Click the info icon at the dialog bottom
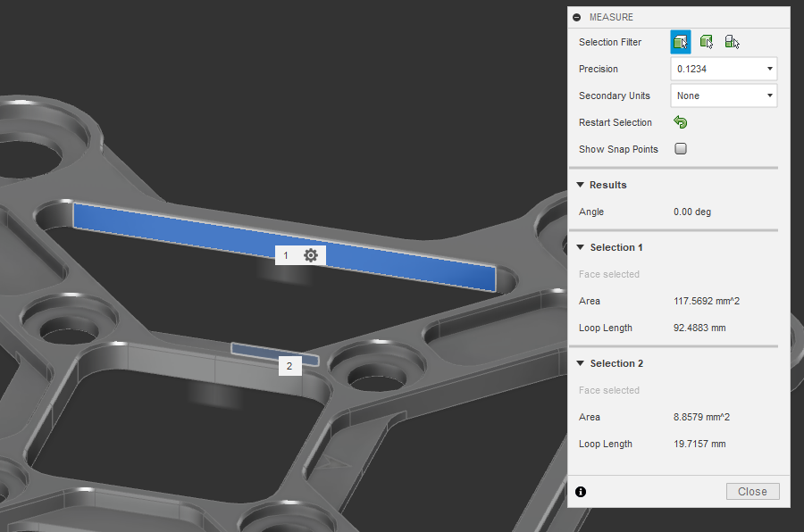This screenshot has width=804, height=532. pos(581,491)
